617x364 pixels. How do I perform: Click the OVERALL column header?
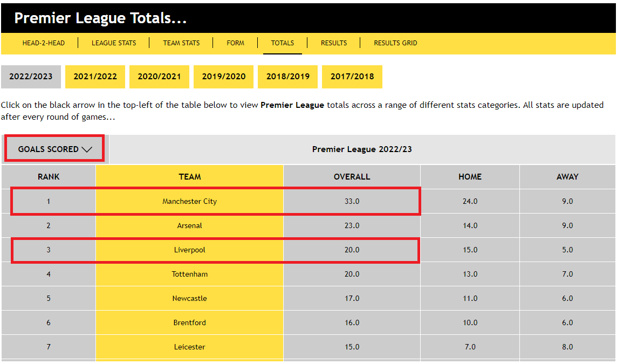(x=351, y=176)
